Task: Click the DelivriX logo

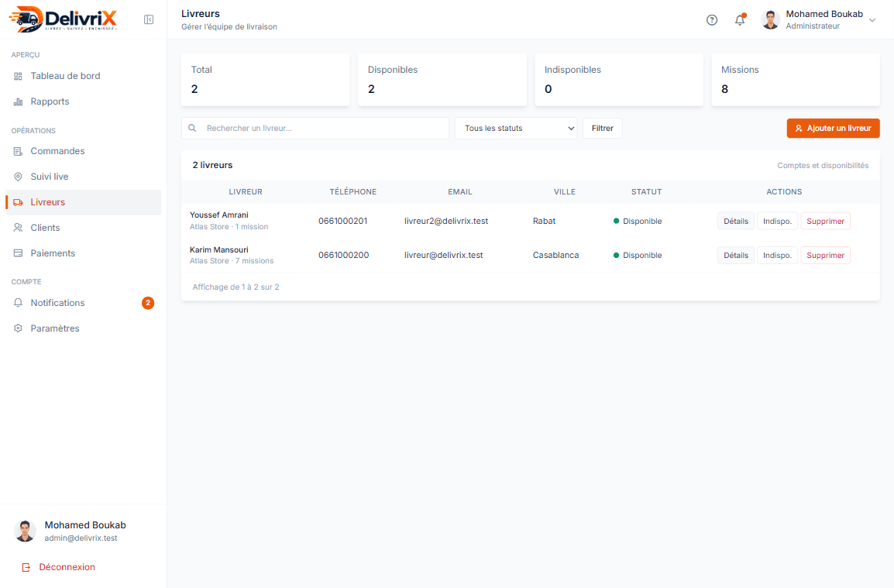Action: pyautogui.click(x=63, y=19)
